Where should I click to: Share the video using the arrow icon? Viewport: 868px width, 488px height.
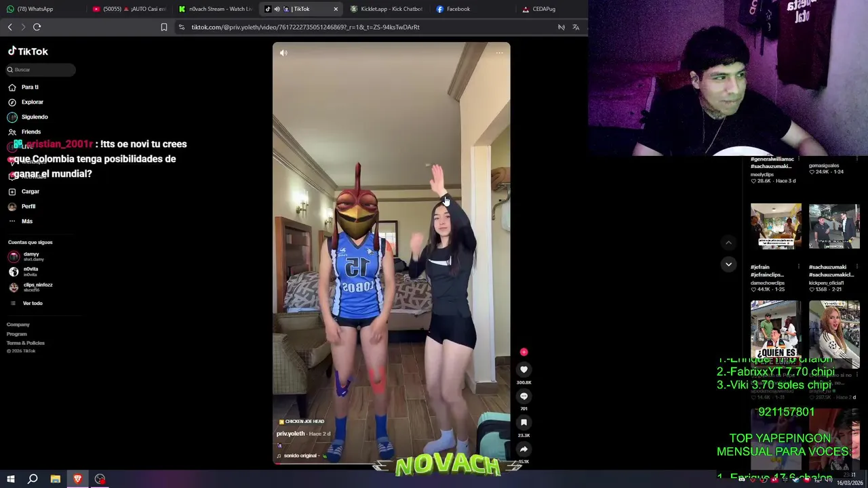click(x=524, y=449)
